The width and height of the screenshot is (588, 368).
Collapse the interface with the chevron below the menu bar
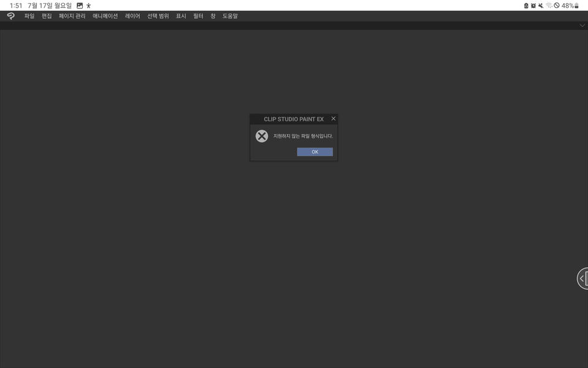pyautogui.click(x=582, y=26)
